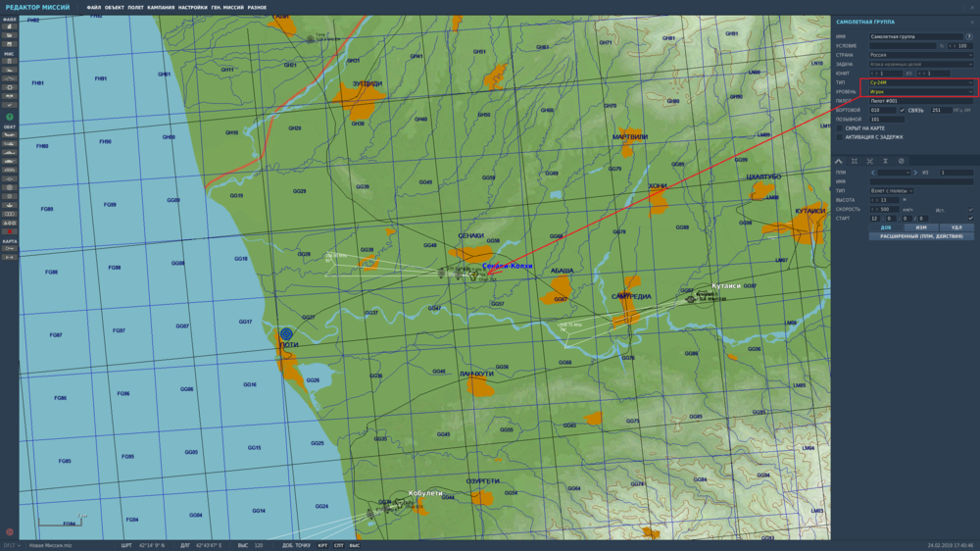Select the airplane group placement tool
Viewport: 980px width, 551px height.
[x=10, y=134]
